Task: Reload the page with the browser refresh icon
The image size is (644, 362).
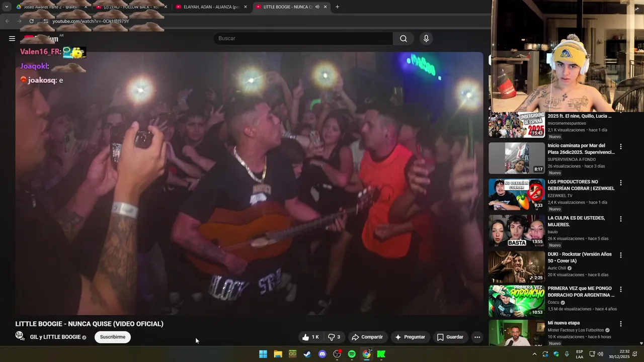Action: 31,21
